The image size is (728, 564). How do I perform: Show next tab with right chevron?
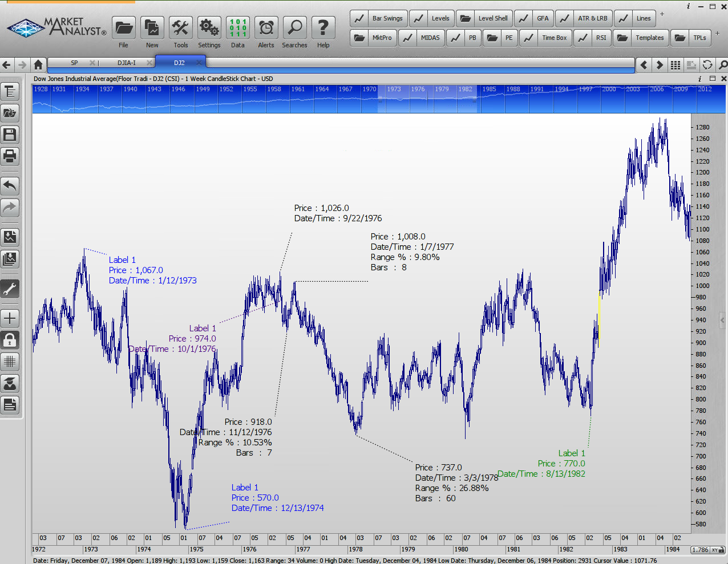click(660, 65)
